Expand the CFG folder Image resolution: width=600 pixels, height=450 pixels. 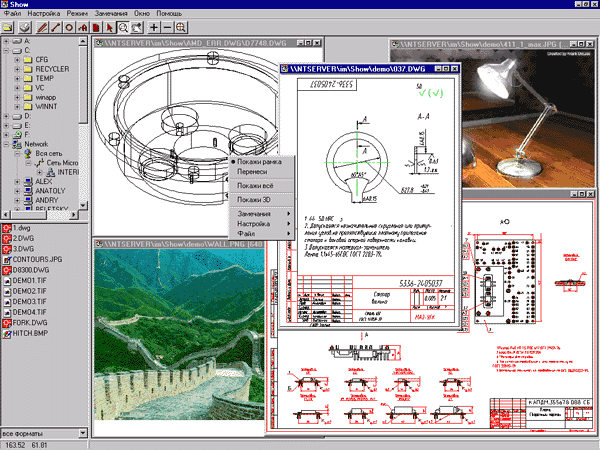(x=17, y=60)
